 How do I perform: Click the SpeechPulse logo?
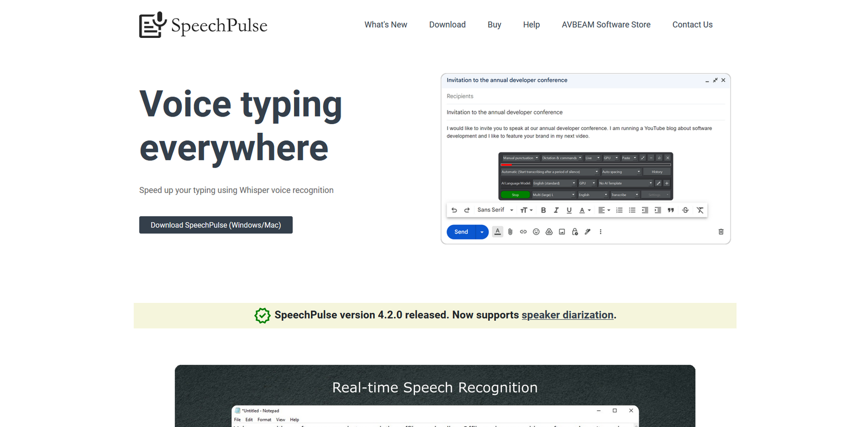coord(203,25)
